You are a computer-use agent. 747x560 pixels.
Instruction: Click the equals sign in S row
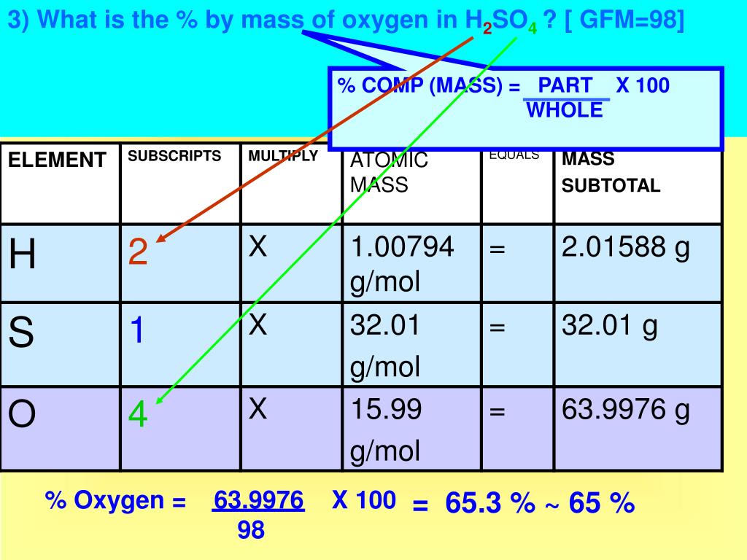[518, 345]
